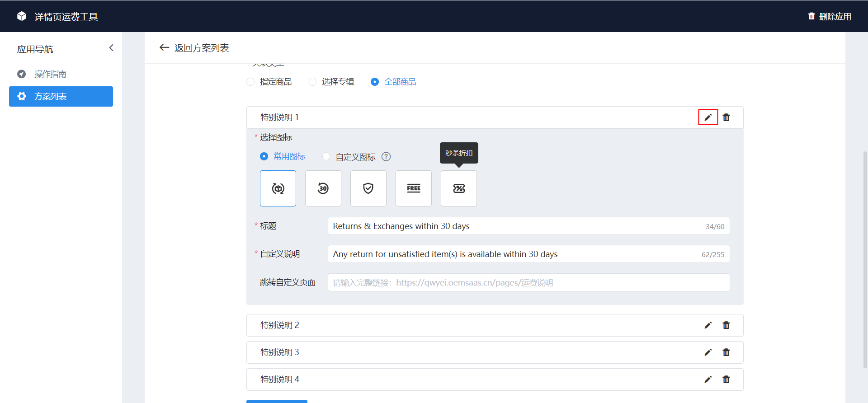Select the 30-day return icon

coord(323,188)
